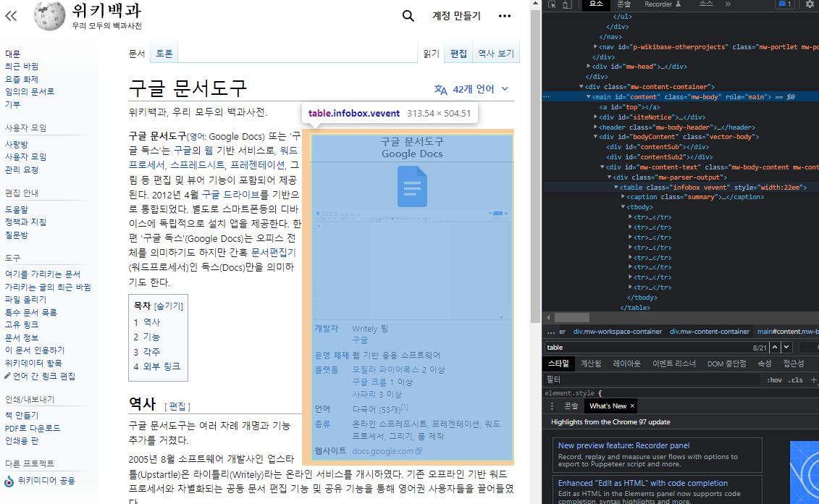The width and height of the screenshot is (819, 504).
Task: Go to previous search result arrow
Action: coord(775,348)
